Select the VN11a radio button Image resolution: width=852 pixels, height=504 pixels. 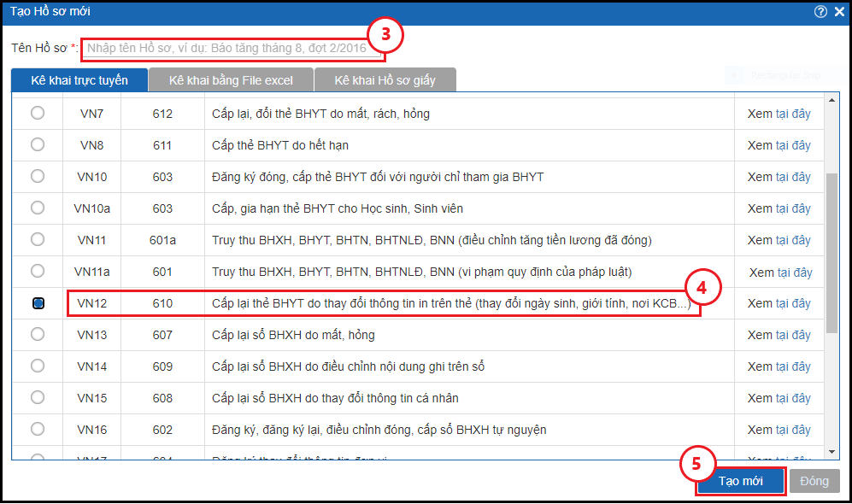pos(38,271)
